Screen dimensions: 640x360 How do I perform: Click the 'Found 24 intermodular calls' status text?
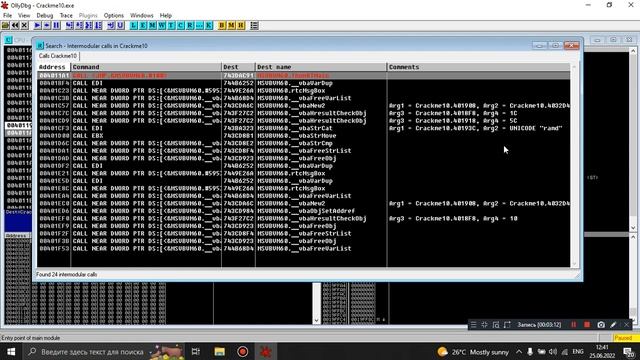67,275
